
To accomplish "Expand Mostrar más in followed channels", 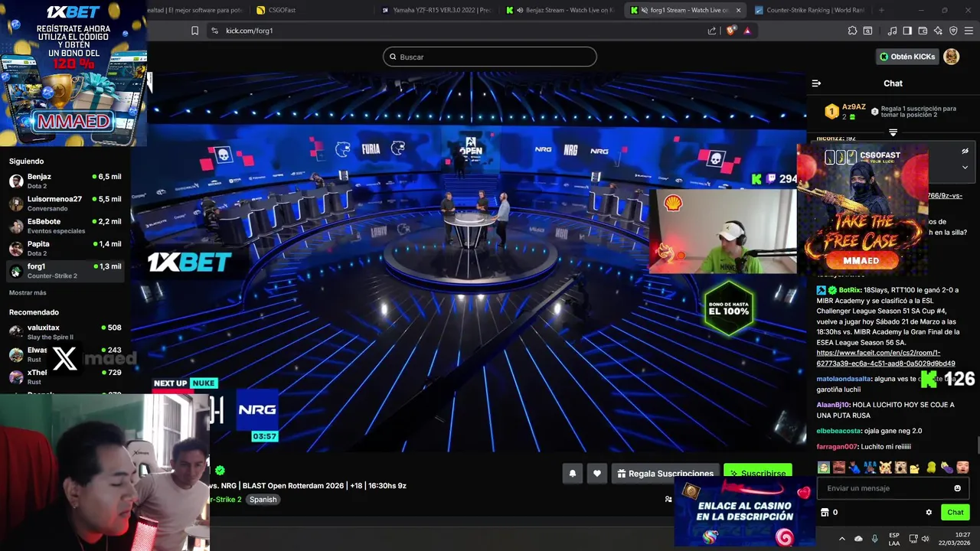I will tap(28, 293).
